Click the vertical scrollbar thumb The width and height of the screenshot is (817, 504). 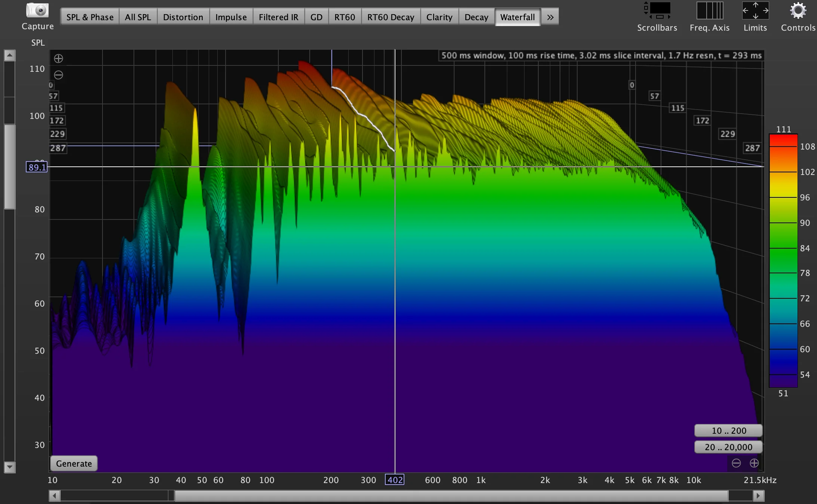10,166
